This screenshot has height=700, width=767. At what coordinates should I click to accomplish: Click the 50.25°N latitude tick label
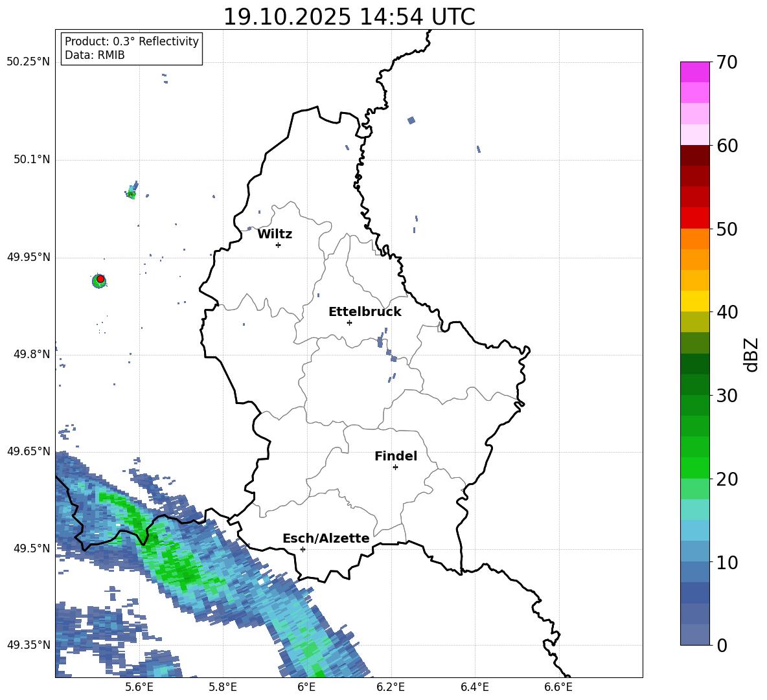pyautogui.click(x=28, y=62)
